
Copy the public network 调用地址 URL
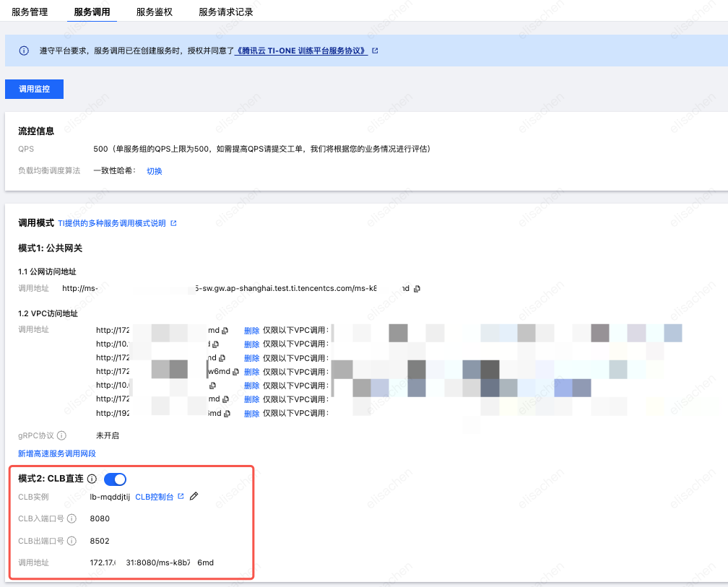[417, 289]
